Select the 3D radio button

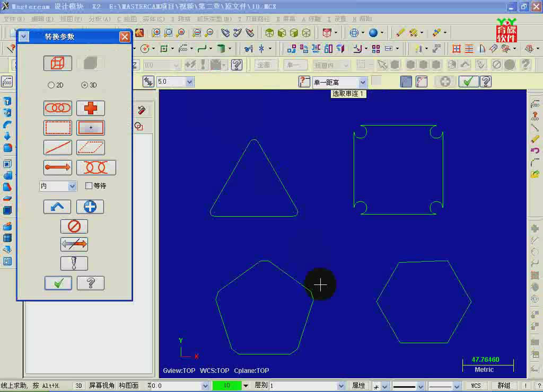coord(84,85)
